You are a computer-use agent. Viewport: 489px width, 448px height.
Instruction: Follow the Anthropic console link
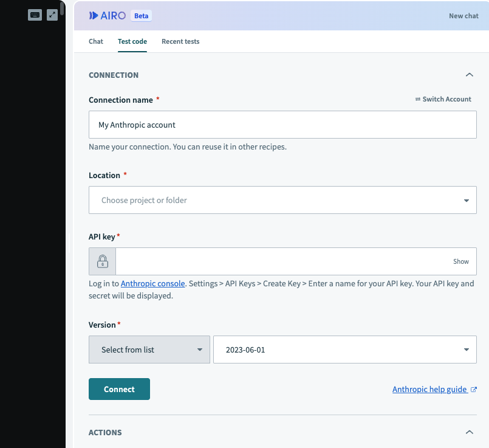click(152, 283)
